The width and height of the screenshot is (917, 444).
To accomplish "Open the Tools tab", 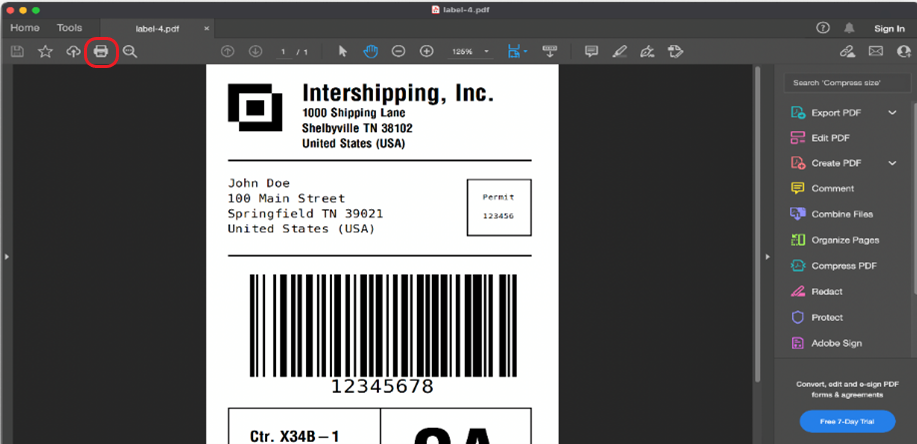I will coord(70,28).
